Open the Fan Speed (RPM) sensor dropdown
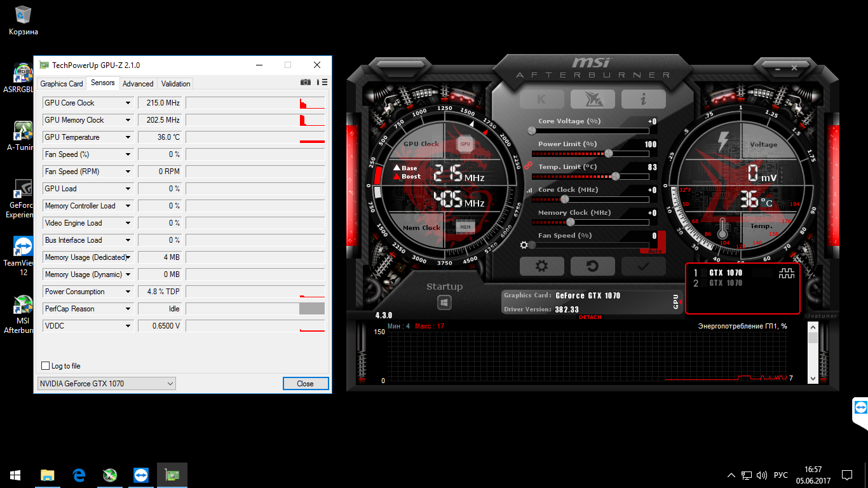The width and height of the screenshot is (868, 488). click(128, 172)
